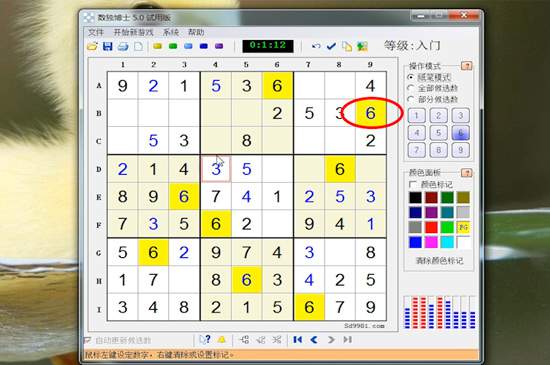The image size is (550, 365).
Task: Go forward one step with the gray arrow
Action: pyautogui.click(x=331, y=339)
